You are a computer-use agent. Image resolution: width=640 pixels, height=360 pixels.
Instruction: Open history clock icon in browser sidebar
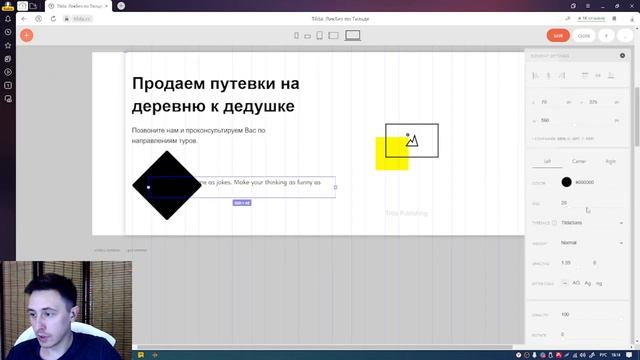8,32
